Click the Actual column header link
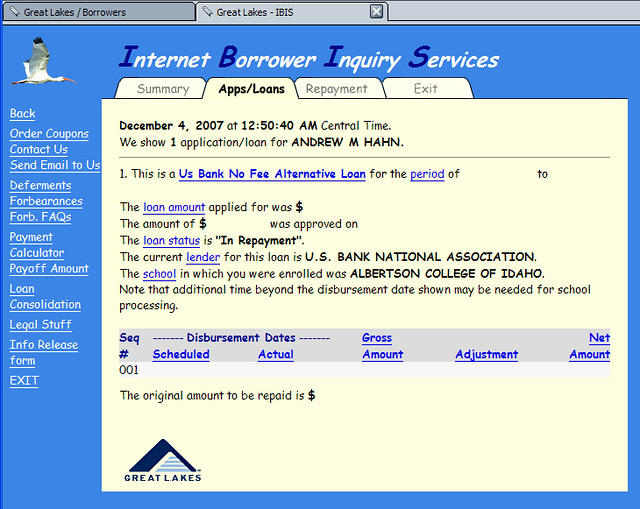The height and width of the screenshot is (509, 640). coord(276,354)
